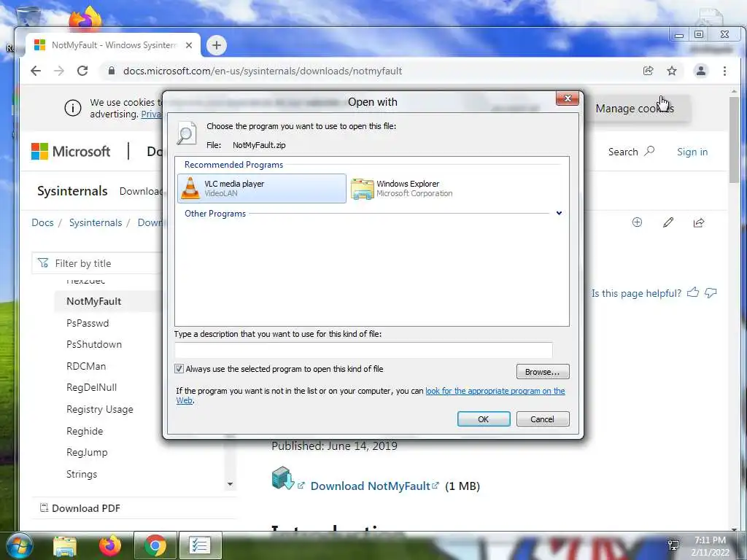Go to Docs breadcrumb
Viewport: 747px width, 560px height.
tap(42, 222)
